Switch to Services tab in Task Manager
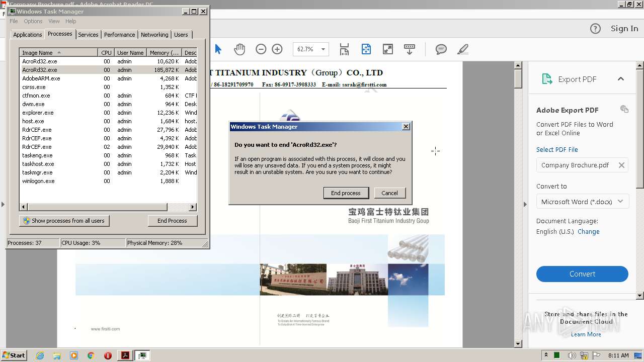The width and height of the screenshot is (644, 362). pyautogui.click(x=88, y=35)
